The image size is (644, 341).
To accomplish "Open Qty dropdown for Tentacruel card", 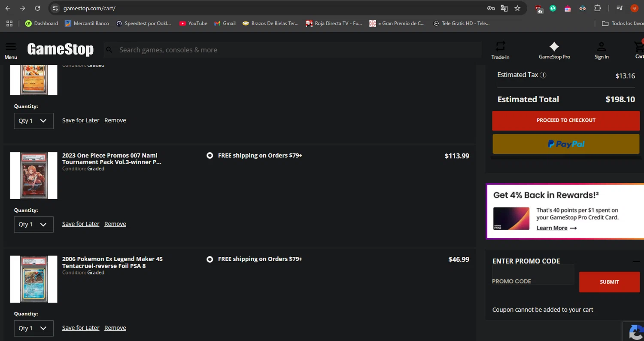I will click(33, 328).
